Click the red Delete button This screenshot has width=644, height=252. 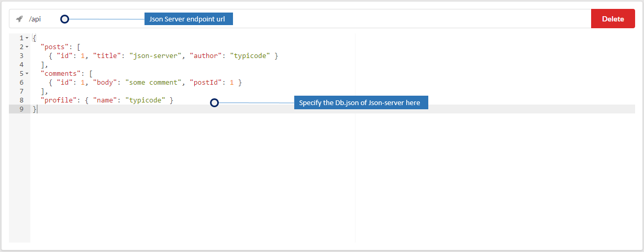pyautogui.click(x=613, y=19)
